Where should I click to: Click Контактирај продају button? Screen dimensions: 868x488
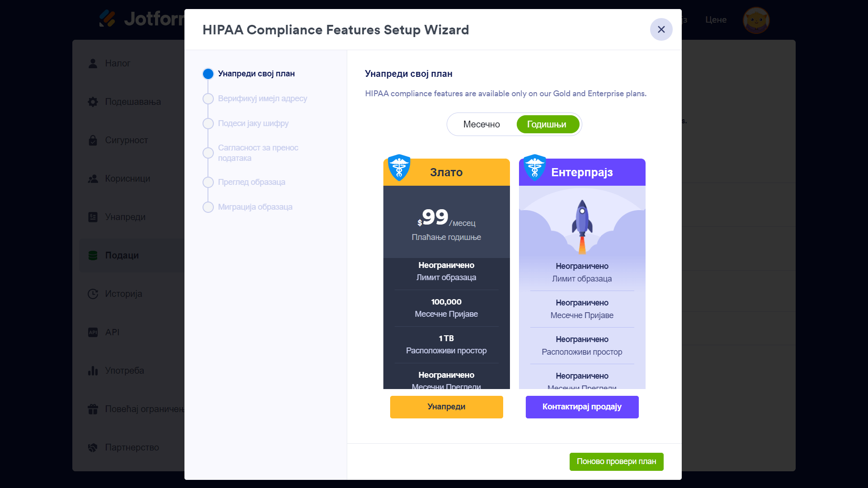(x=582, y=407)
